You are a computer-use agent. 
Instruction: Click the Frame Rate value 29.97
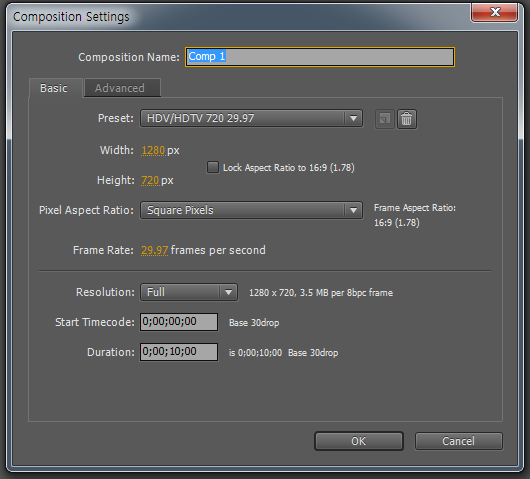[x=154, y=250]
